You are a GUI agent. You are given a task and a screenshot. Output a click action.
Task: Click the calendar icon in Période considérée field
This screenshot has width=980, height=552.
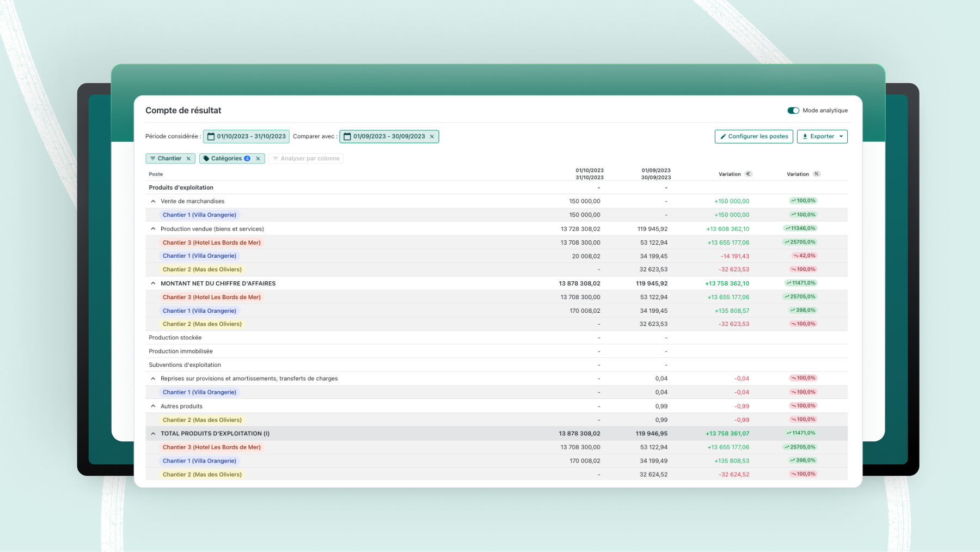click(x=211, y=137)
